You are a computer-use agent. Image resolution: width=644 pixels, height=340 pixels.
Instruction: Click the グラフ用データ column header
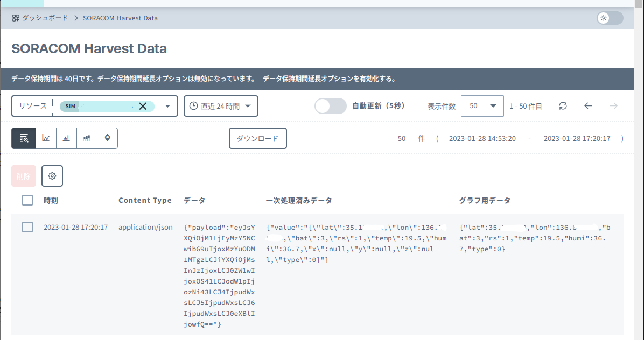click(485, 201)
